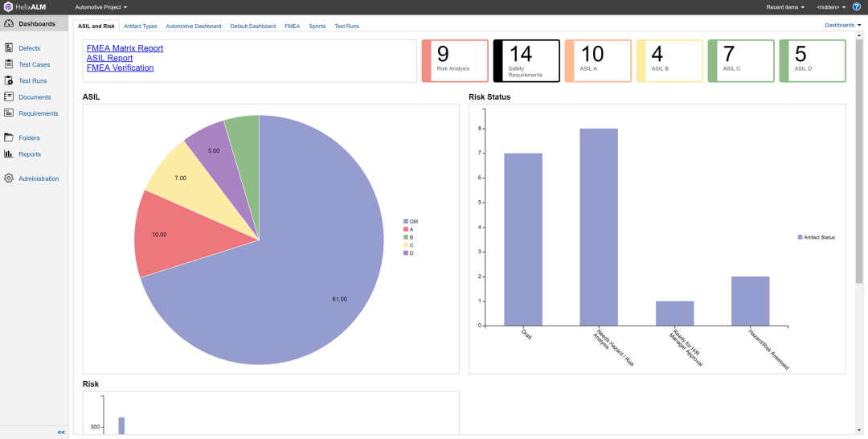The height and width of the screenshot is (439, 868).
Task: Collapse sidebar with double-chevron icon
Action: tap(61, 433)
